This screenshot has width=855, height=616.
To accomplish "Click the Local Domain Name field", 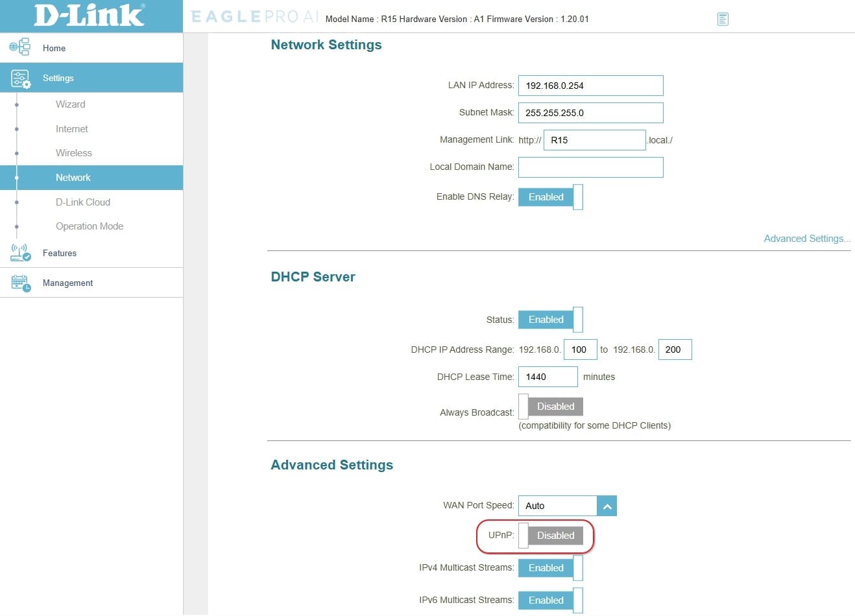I will [x=591, y=167].
